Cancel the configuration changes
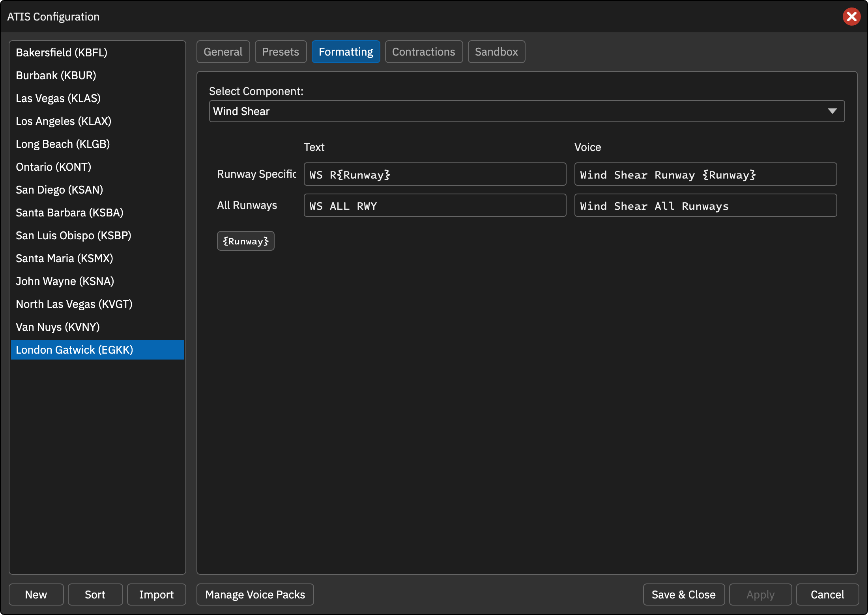Screen dimensions: 868x615 pyautogui.click(x=827, y=594)
